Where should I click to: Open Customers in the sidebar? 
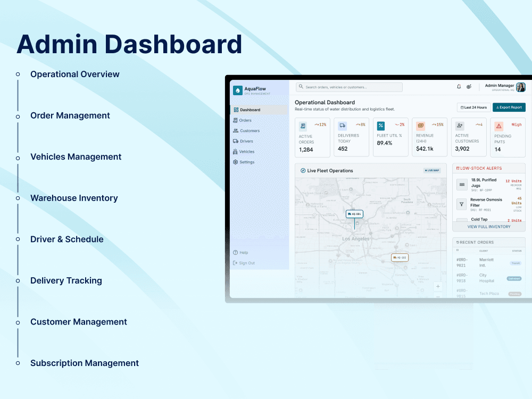click(260, 131)
